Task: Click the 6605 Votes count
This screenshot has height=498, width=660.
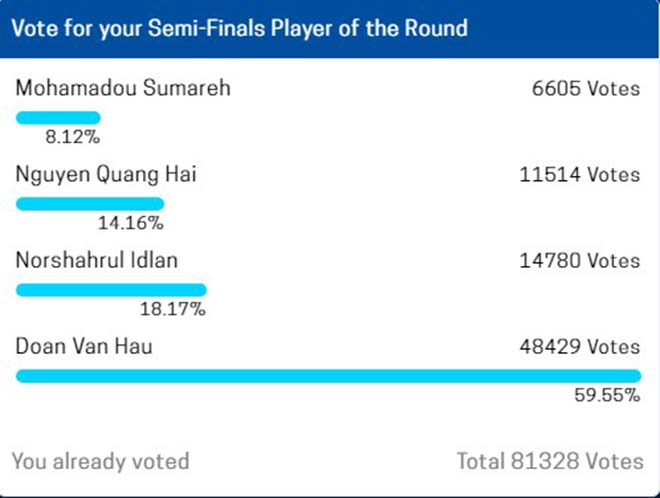Action: (x=586, y=89)
